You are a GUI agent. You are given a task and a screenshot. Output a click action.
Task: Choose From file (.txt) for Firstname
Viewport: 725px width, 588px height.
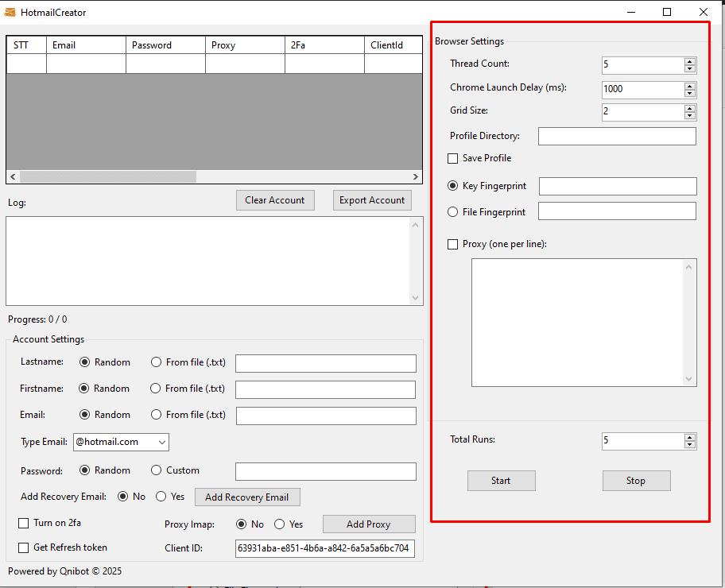[155, 389]
